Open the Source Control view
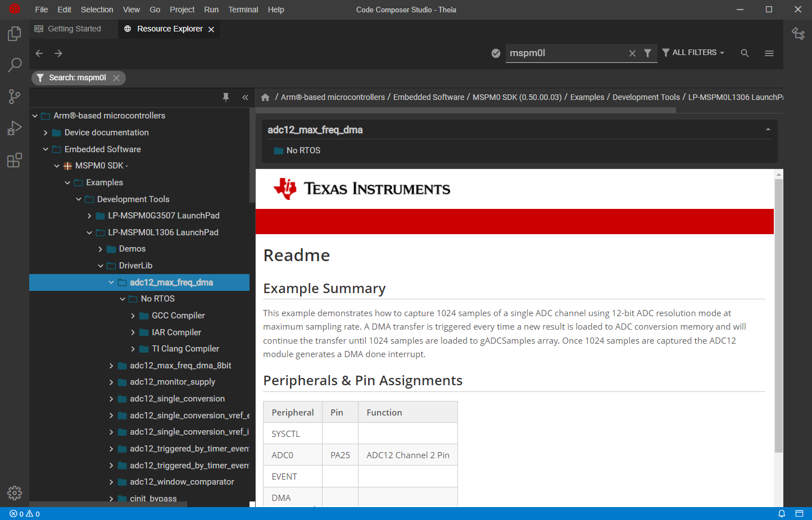Viewport: 812px width, 520px height. pyautogui.click(x=15, y=97)
